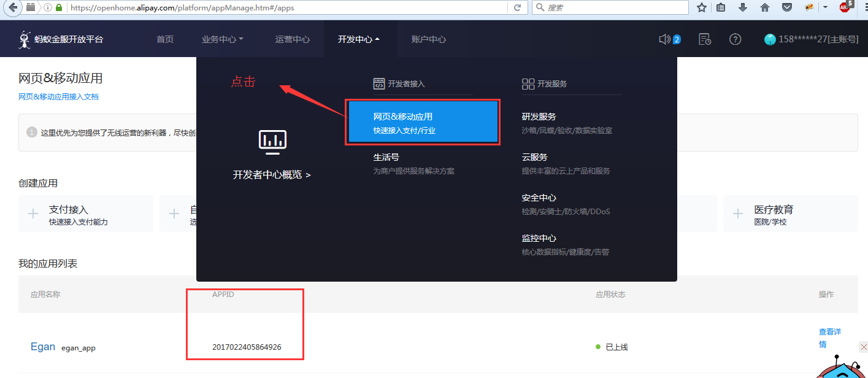Close the floating mascot widget
Viewport: 868px width, 378px height.
pos(863,346)
